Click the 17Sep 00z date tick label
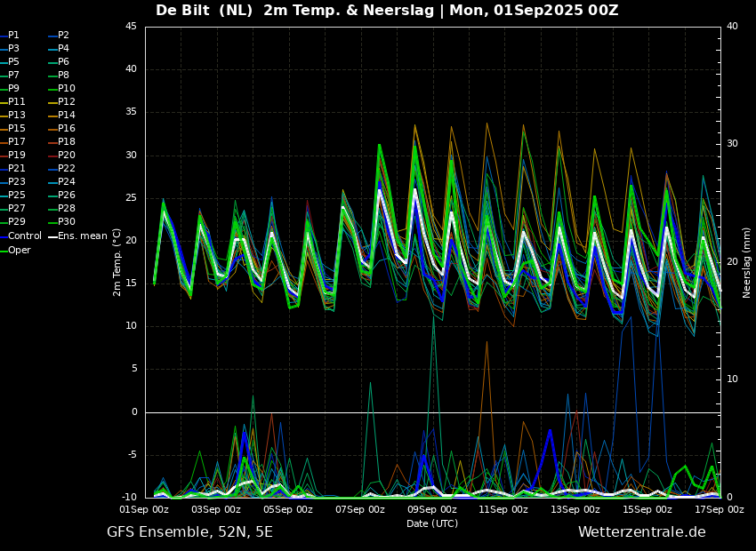Viewport: 756px width, 551px height. [719, 510]
